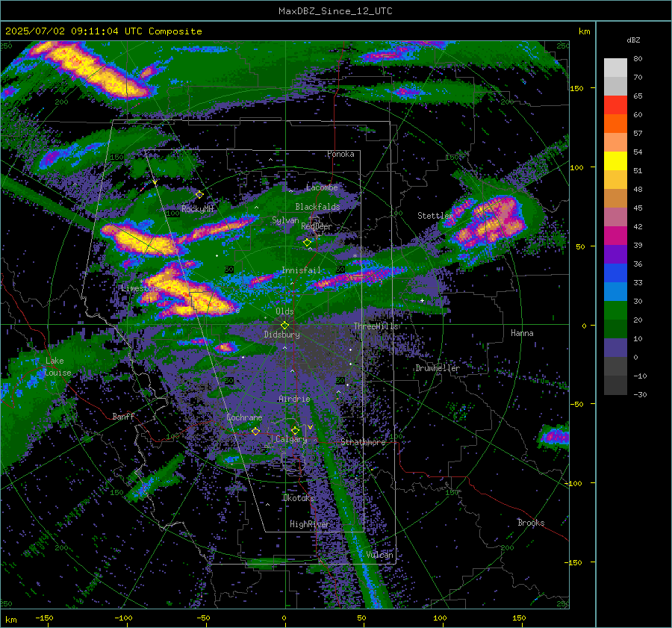
Task: Click the yellow diamond marker above Calgary
Action: tap(295, 430)
